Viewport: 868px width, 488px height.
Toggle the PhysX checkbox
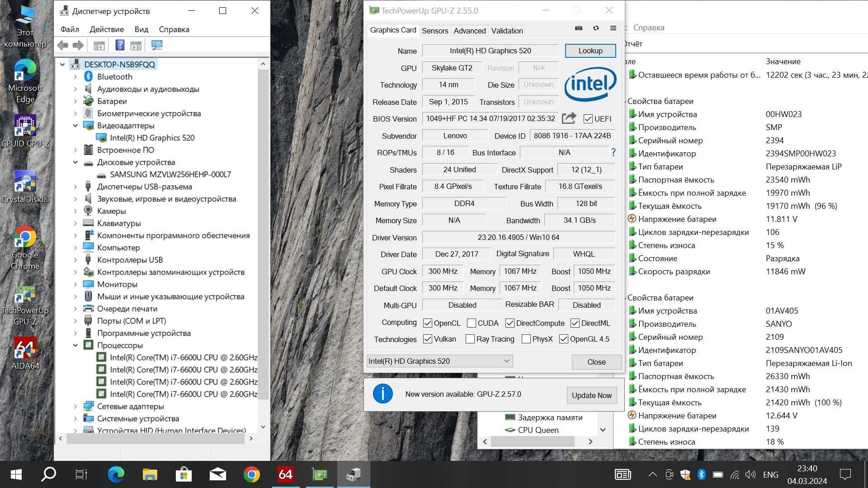coord(526,339)
